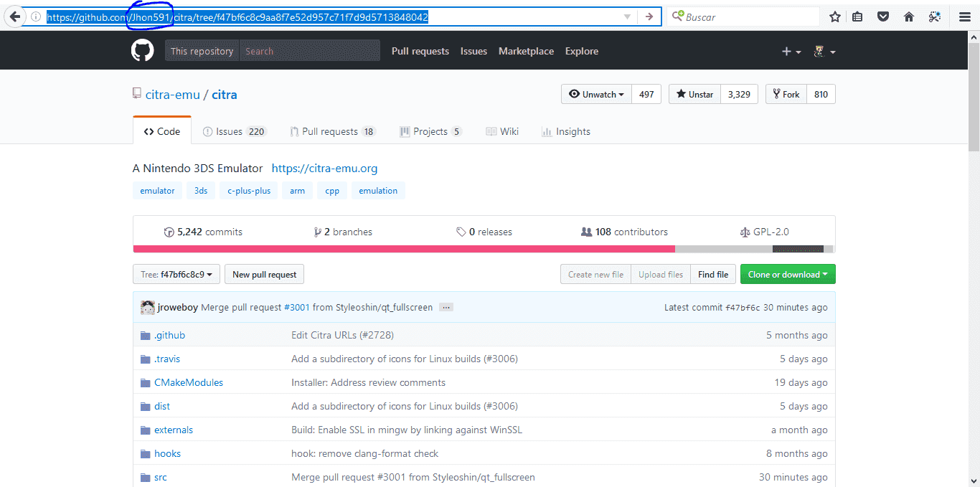Viewport: 980px width, 487px height.
Task: Click the language breakdown color bar
Action: point(484,249)
